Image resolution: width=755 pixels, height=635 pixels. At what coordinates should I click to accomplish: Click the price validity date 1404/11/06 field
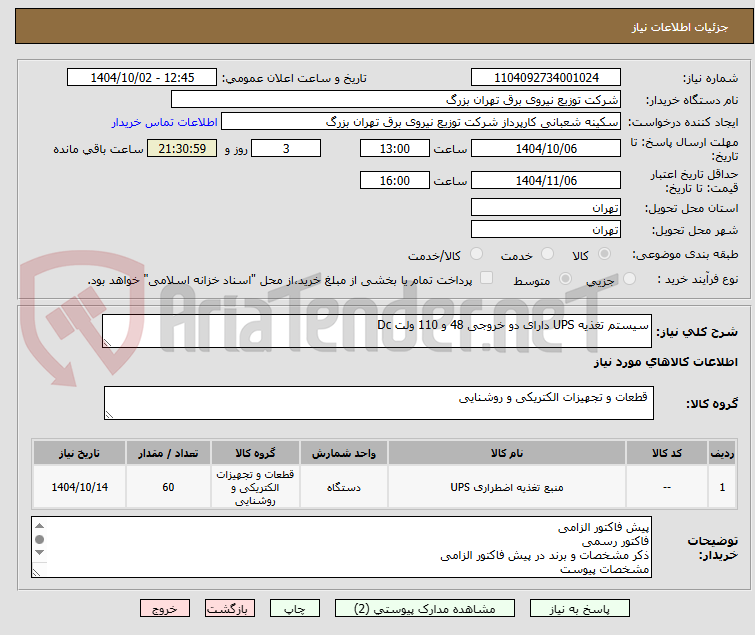point(546,181)
